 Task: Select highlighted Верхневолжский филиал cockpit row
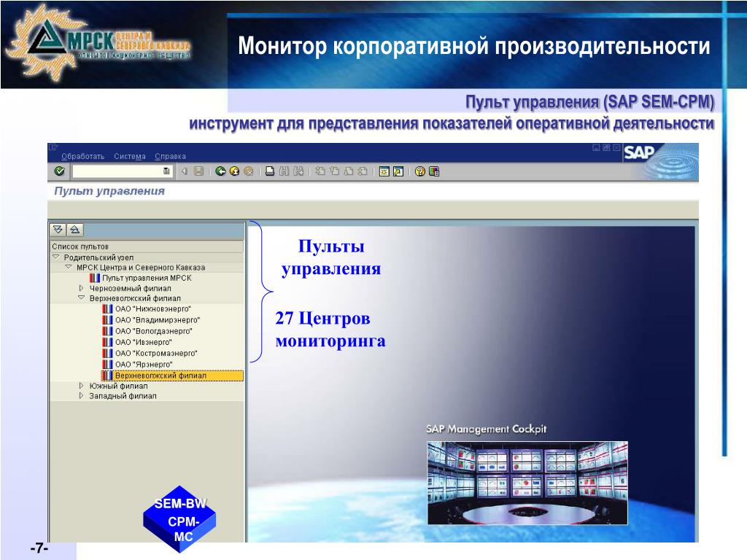coord(172,376)
